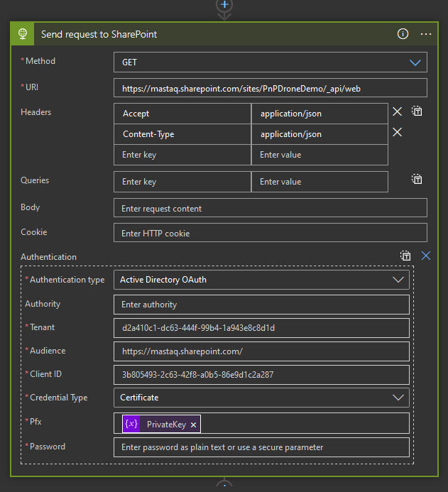Image resolution: width=448 pixels, height=492 pixels.
Task: Delete the Content-Type header row
Action: [x=398, y=132]
